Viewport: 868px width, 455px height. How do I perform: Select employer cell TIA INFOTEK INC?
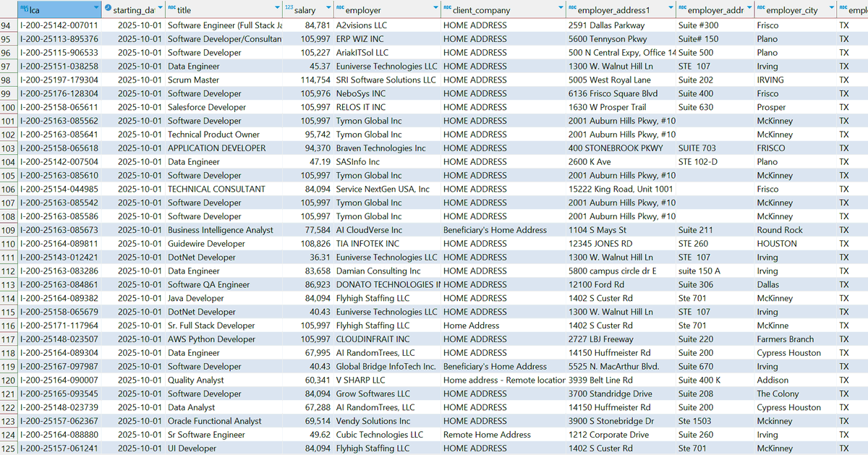(387, 244)
